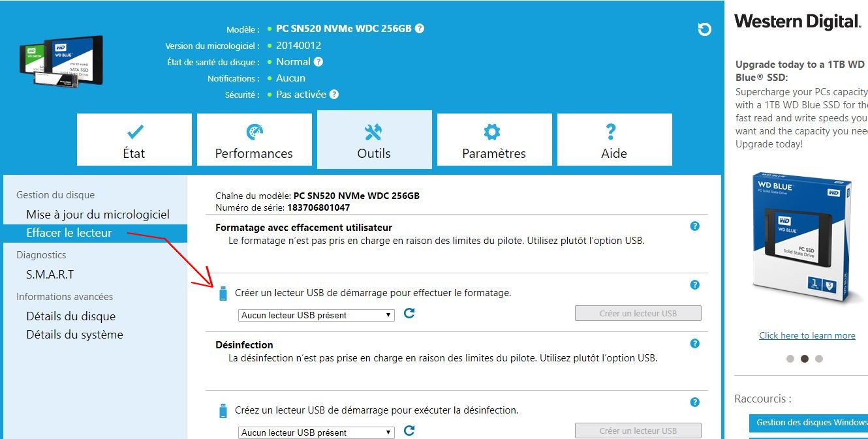
Task: Open help for USB désinfection drive creation
Action: pyautogui.click(x=694, y=402)
